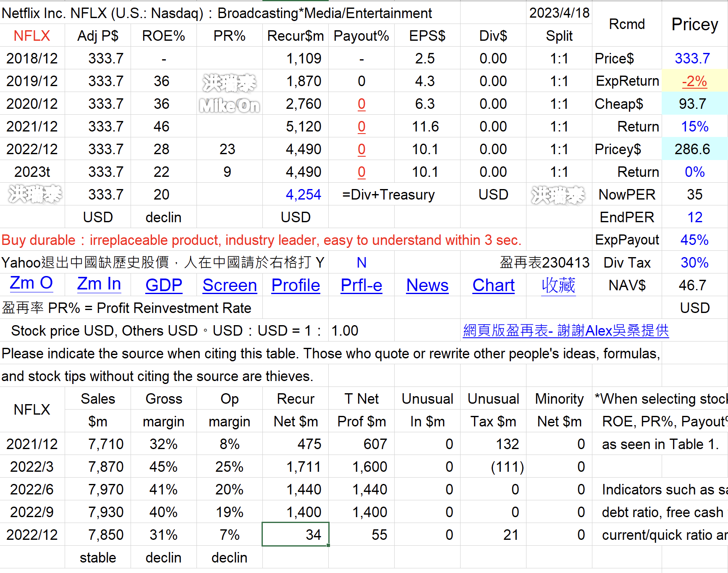Select the EndPER value 12
This screenshot has height=573, width=728.
[694, 217]
